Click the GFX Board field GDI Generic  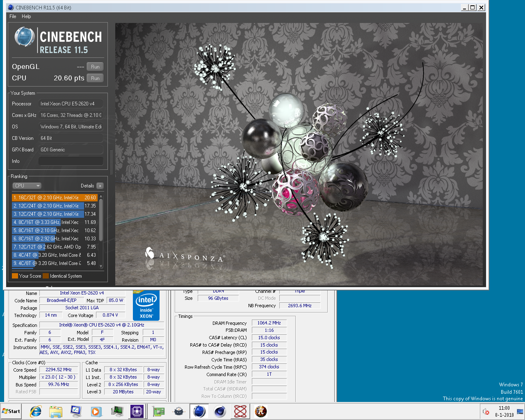coord(71,150)
